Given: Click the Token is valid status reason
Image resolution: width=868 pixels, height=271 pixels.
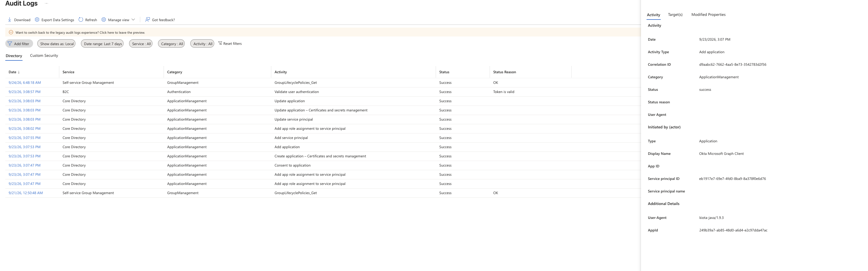Looking at the screenshot, I should pos(504,92).
